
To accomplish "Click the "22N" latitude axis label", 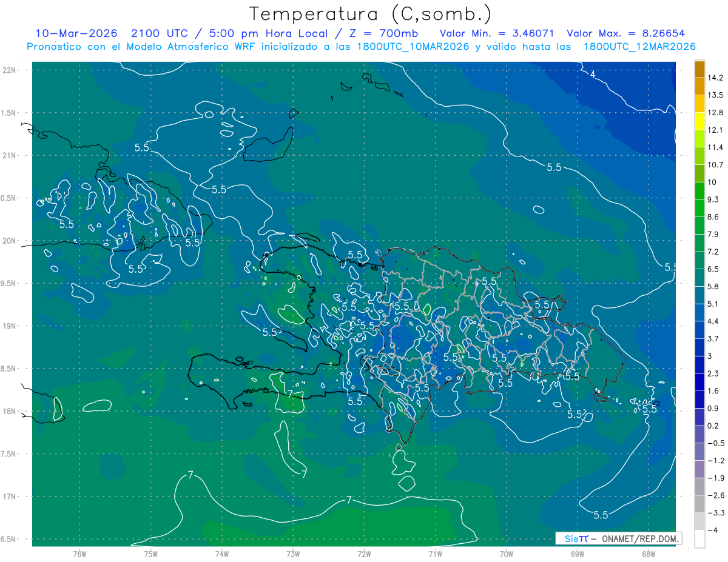I will click(9, 70).
